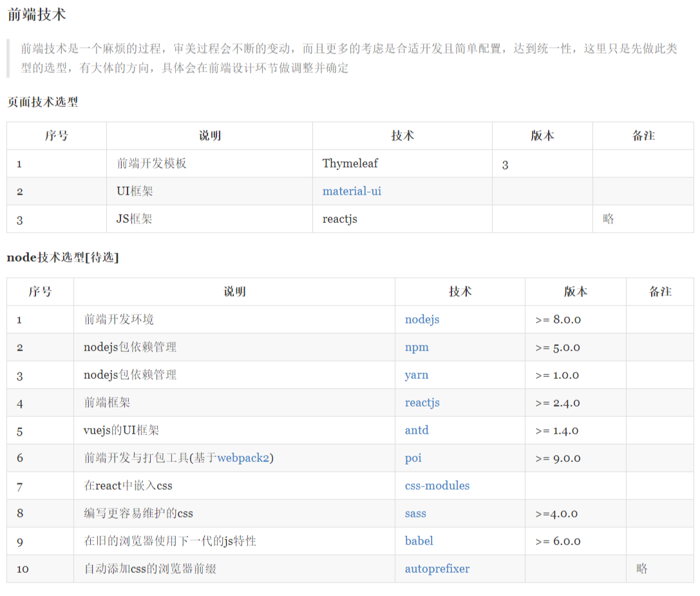Click the reactjs link in node table
Image resolution: width=700 pixels, height=596 pixels.
422,403
